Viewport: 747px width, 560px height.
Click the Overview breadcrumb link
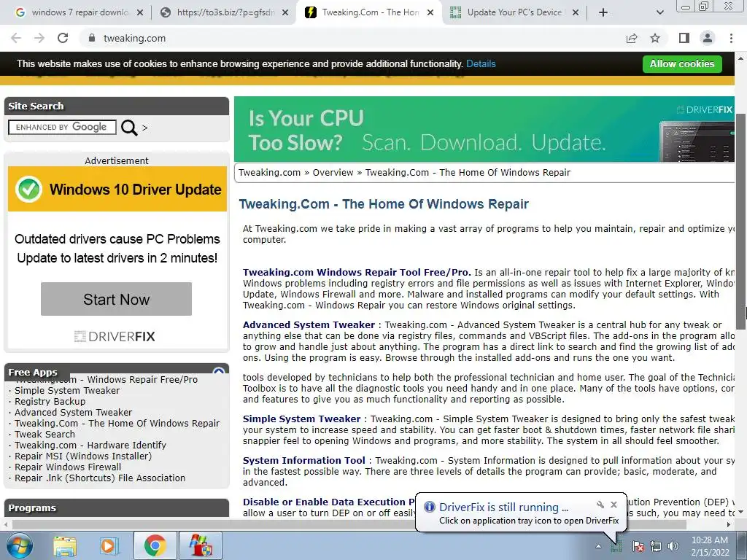click(x=333, y=172)
